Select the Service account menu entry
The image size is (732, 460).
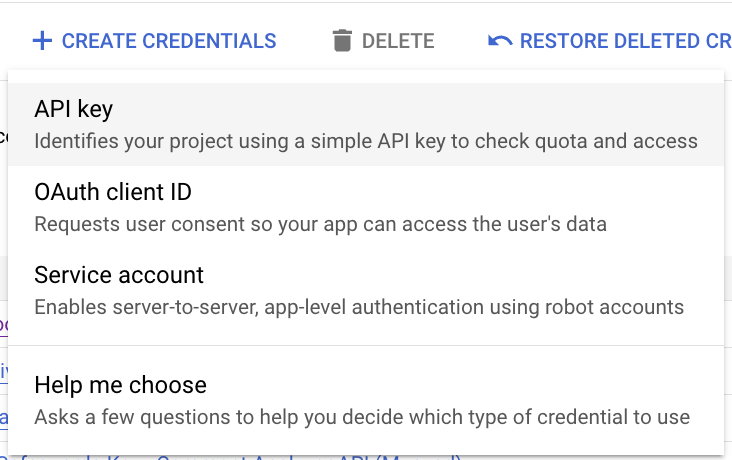click(366, 290)
